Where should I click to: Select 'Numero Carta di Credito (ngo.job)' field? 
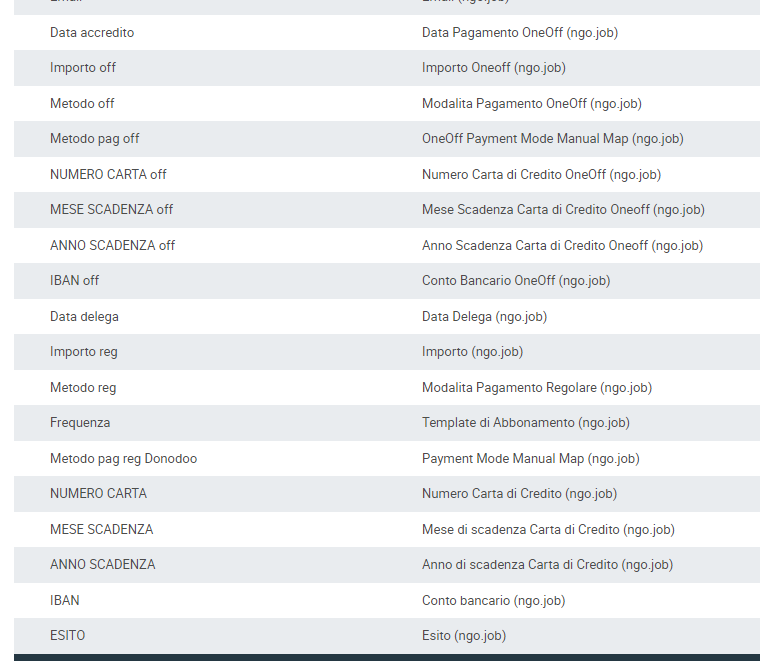[x=519, y=494]
